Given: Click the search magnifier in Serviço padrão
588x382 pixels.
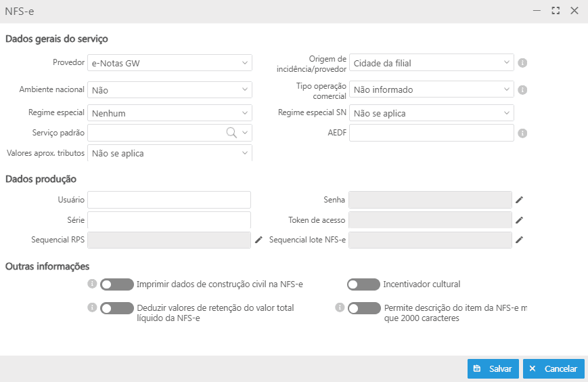Looking at the screenshot, I should coord(231,133).
